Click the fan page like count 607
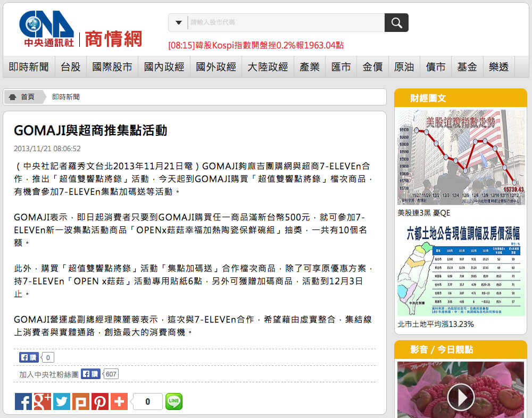 (x=111, y=374)
